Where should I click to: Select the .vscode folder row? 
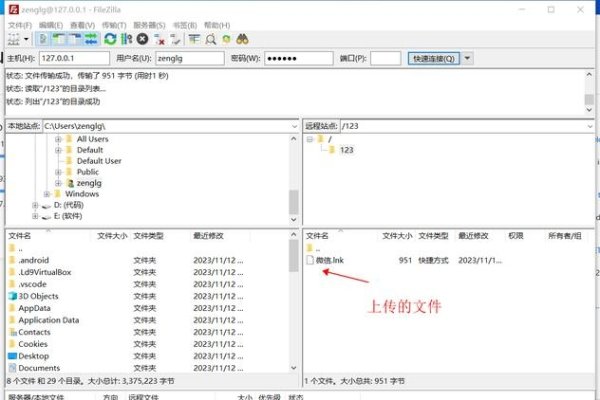147,284
